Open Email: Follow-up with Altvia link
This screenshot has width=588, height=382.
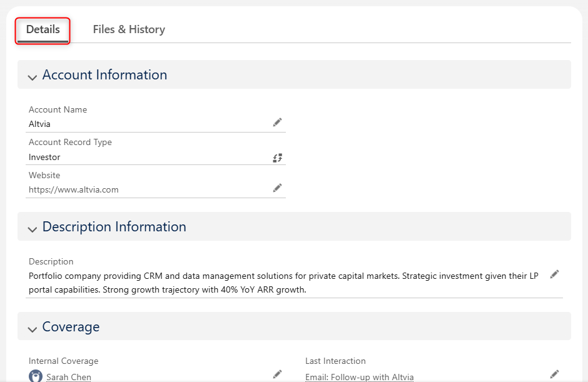click(359, 377)
